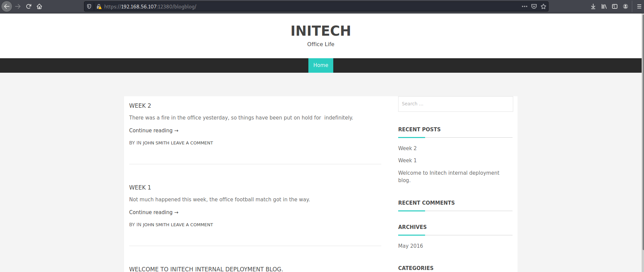
Task: Reload the current page
Action: [29, 6]
